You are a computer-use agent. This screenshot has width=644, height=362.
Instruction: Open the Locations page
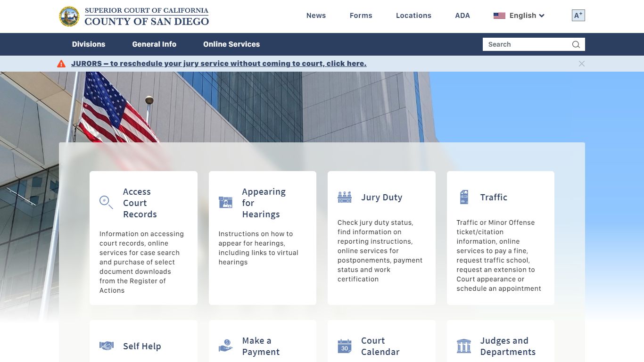pyautogui.click(x=413, y=16)
